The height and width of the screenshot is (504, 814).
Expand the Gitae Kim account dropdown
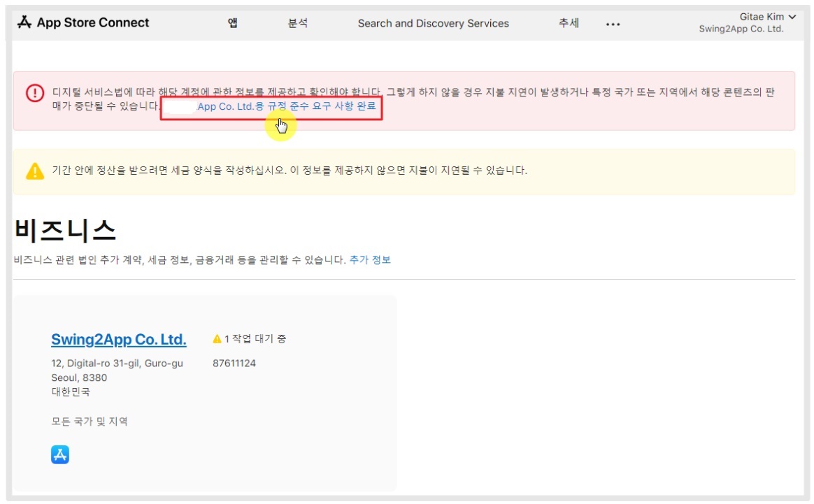tap(767, 17)
